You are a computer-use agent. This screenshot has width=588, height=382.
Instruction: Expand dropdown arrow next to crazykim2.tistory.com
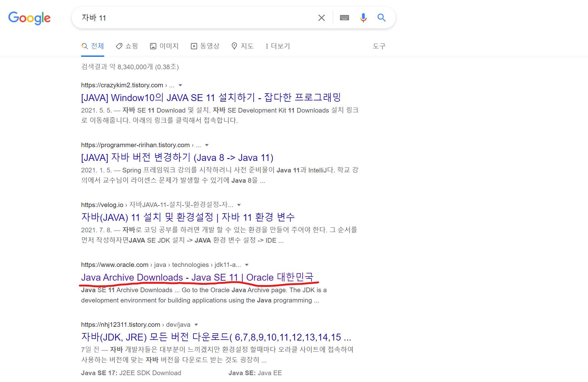click(180, 85)
